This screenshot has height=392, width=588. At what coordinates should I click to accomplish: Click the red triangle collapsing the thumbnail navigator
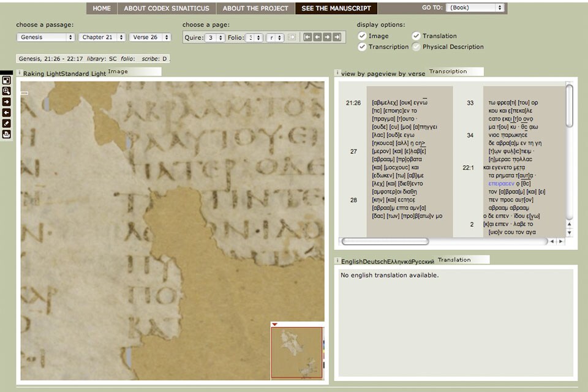[274, 324]
